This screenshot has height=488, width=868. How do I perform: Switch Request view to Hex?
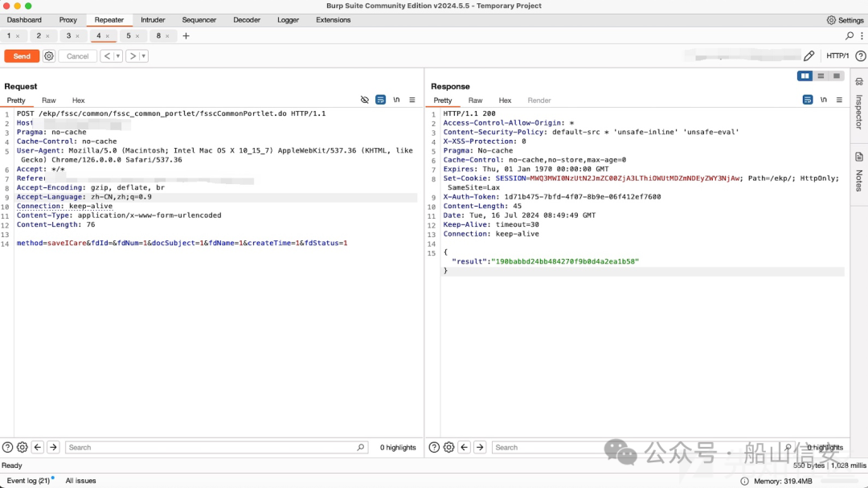coord(79,100)
